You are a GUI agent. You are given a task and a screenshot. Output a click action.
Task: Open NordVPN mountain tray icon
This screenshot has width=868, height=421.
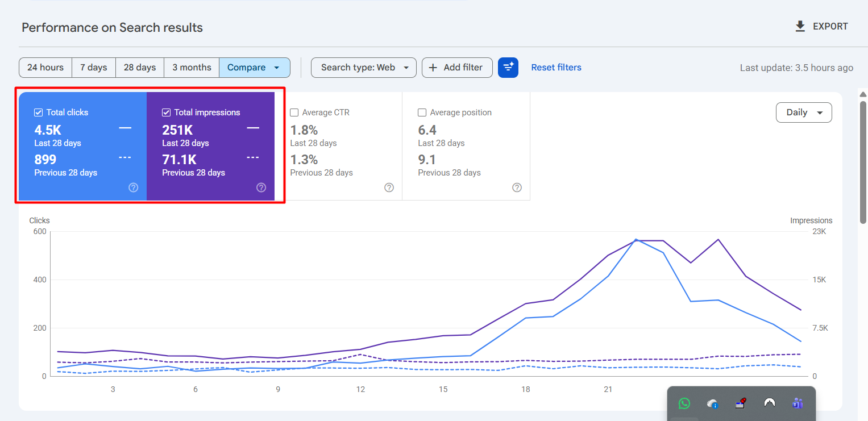coord(770,403)
